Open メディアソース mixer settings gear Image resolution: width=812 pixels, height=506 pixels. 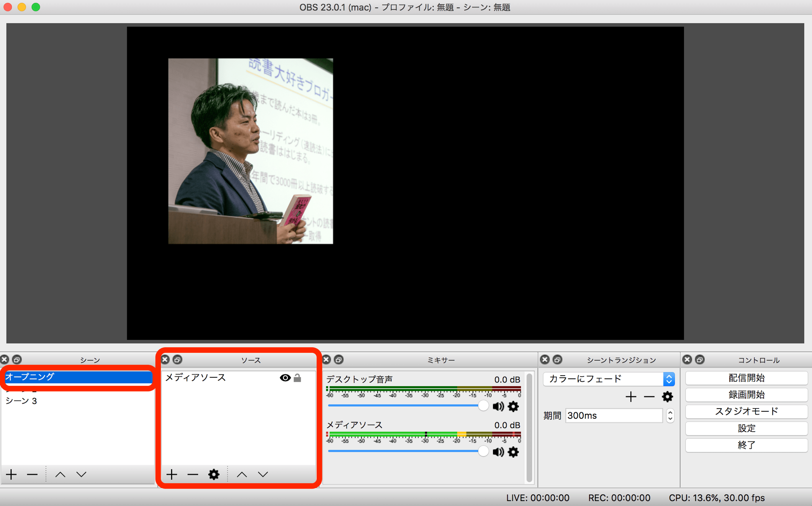click(514, 452)
